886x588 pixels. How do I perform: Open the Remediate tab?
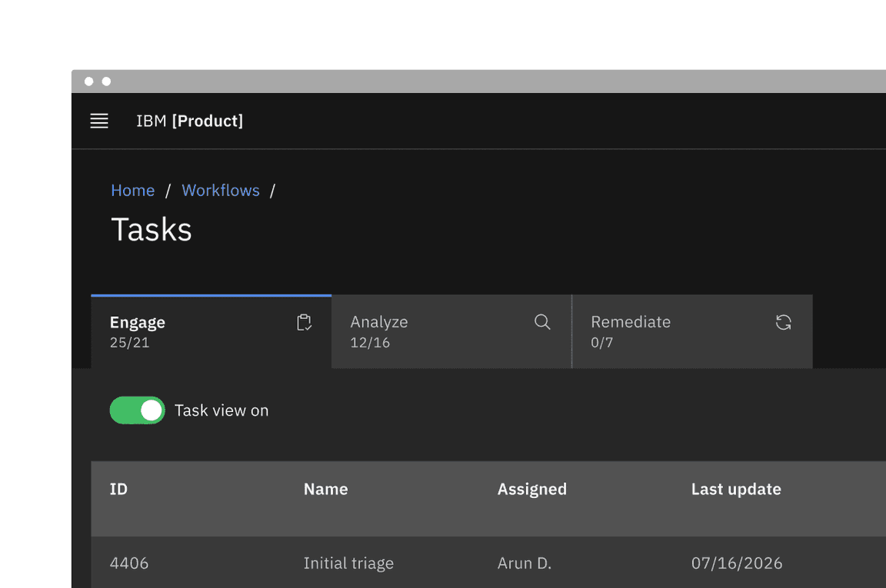tap(631, 322)
